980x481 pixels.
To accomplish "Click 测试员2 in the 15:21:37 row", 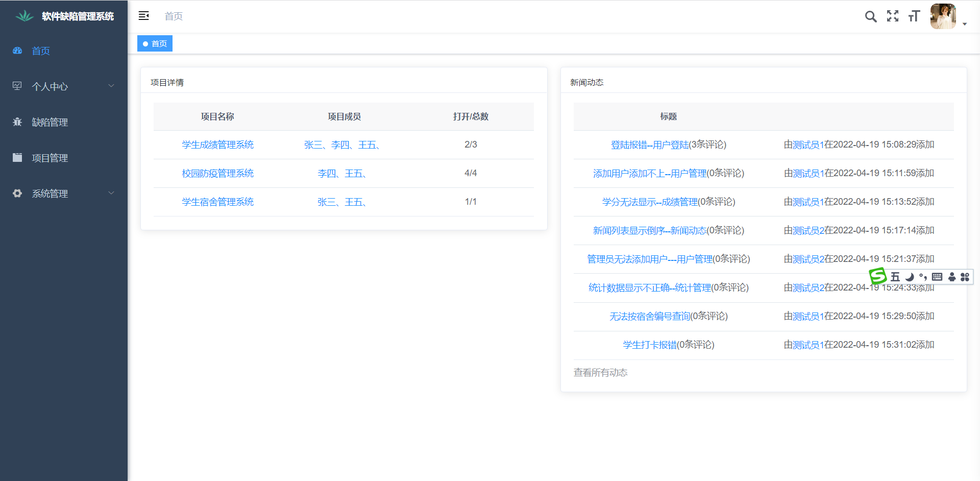I will 808,259.
